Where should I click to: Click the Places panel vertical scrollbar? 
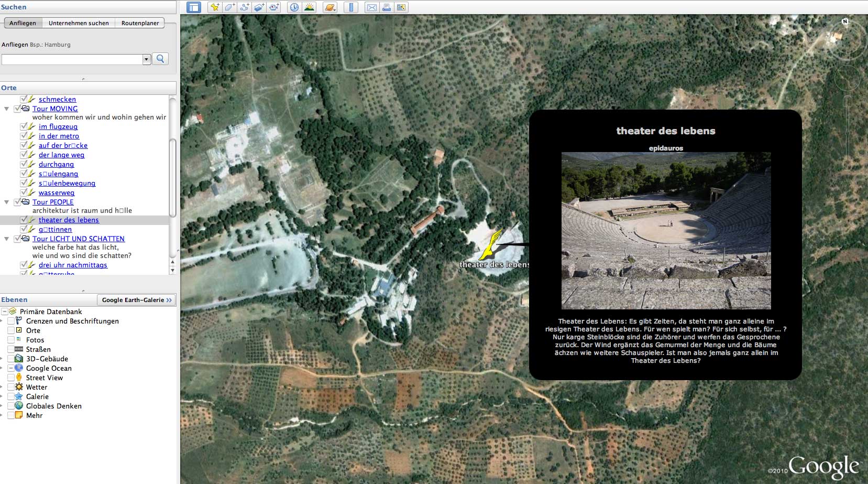point(172,177)
